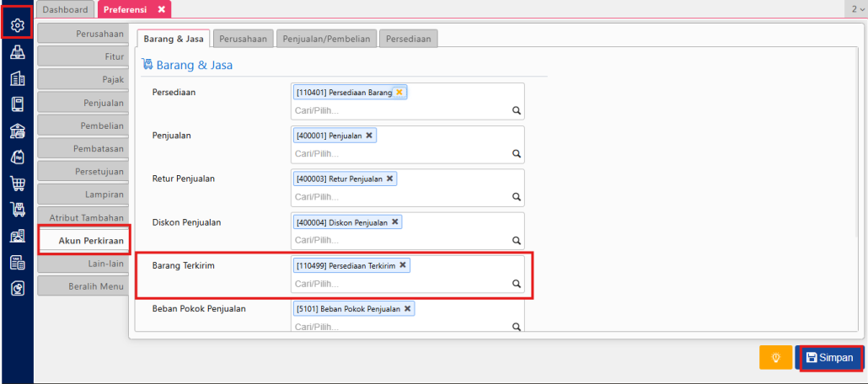Open the Retur Penjualan account dropdown
The height and width of the screenshot is (384, 868).
pos(517,197)
